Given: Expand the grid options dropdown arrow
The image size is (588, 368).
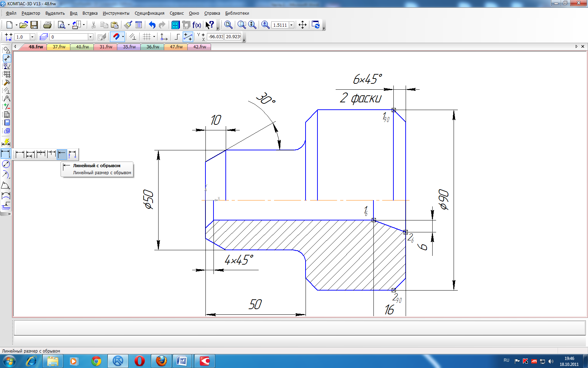Looking at the screenshot, I should pyautogui.click(x=154, y=37).
